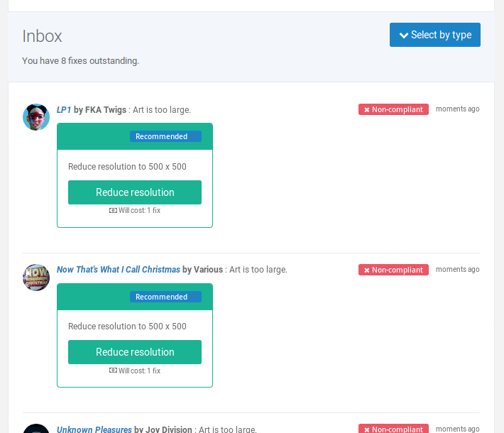Viewport: 504px width, 433px height.
Task: Click Non-compliant badge for LP1
Action: pos(393,109)
